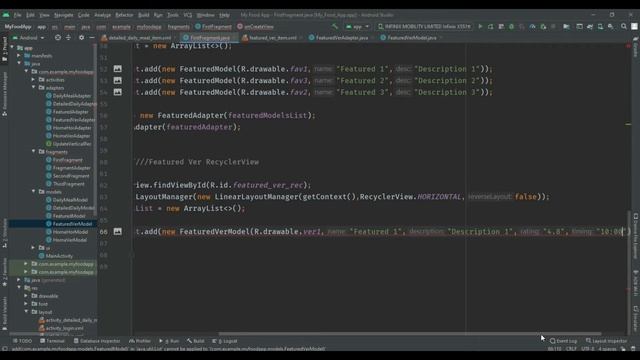The height and width of the screenshot is (360, 640).
Task: Click the Debug app bug icon
Action: tap(511, 27)
